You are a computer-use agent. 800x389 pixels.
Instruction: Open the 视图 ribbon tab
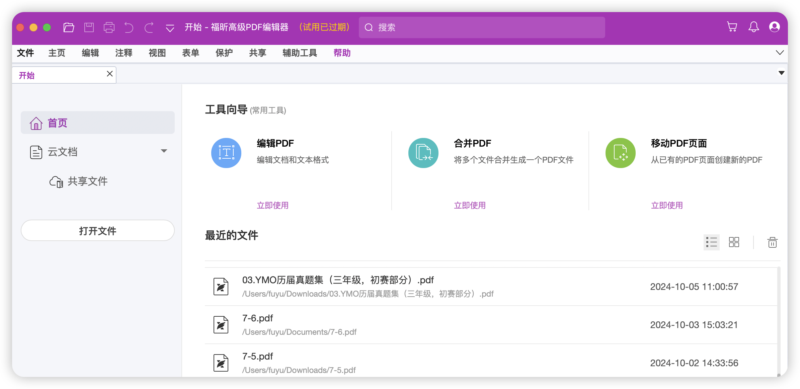pyautogui.click(x=157, y=53)
